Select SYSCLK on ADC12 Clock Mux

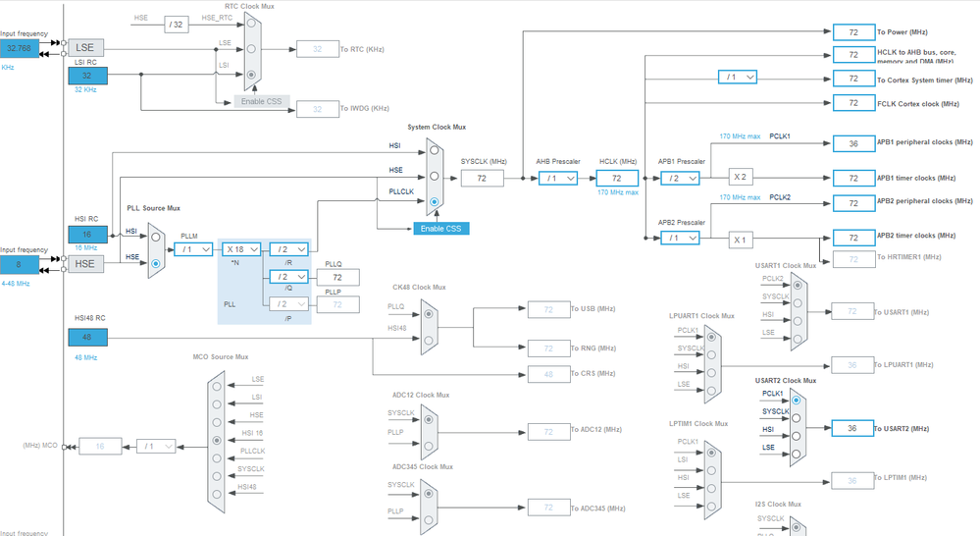pyautogui.click(x=429, y=419)
